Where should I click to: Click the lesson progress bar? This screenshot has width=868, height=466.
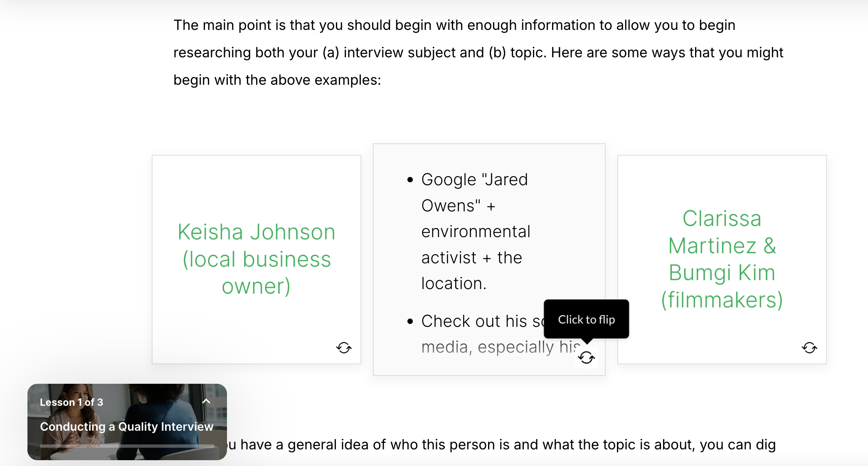point(127,446)
